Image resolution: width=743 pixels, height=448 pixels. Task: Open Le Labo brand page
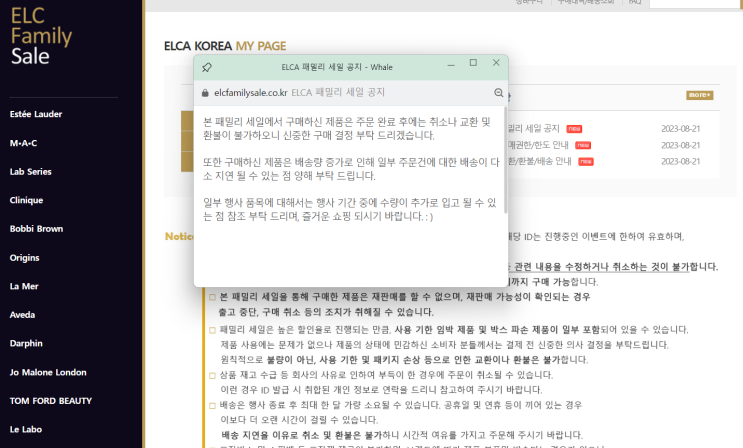point(26,430)
